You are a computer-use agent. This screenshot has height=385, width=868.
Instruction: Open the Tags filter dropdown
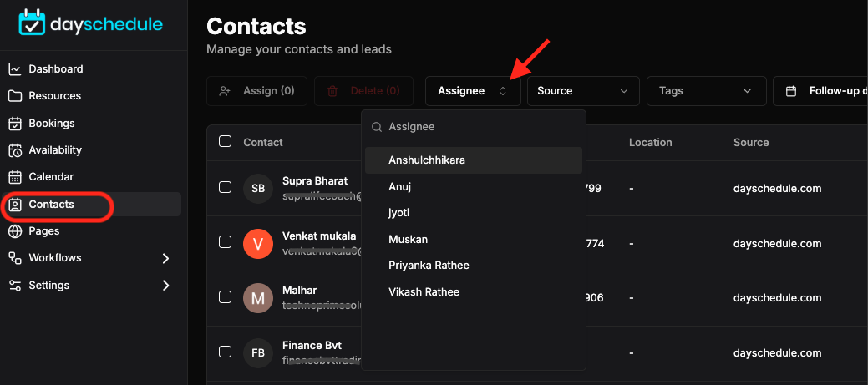[x=707, y=91]
